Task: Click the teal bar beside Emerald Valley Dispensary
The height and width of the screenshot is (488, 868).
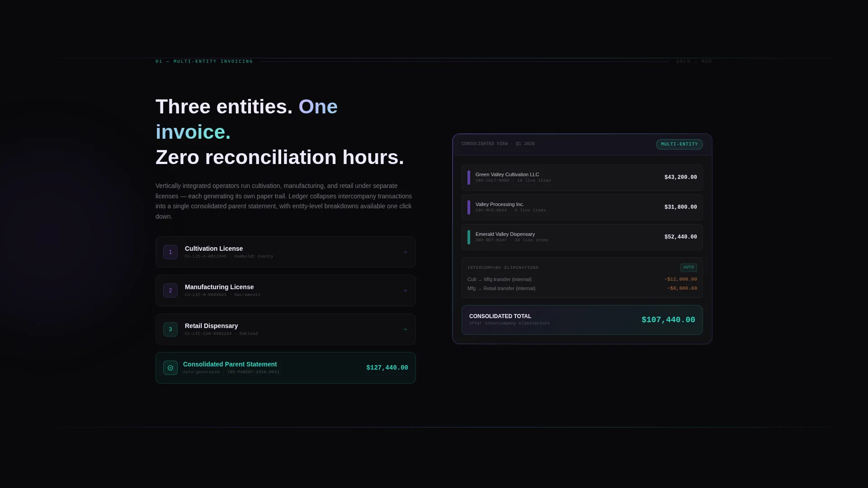Action: pyautogui.click(x=469, y=237)
